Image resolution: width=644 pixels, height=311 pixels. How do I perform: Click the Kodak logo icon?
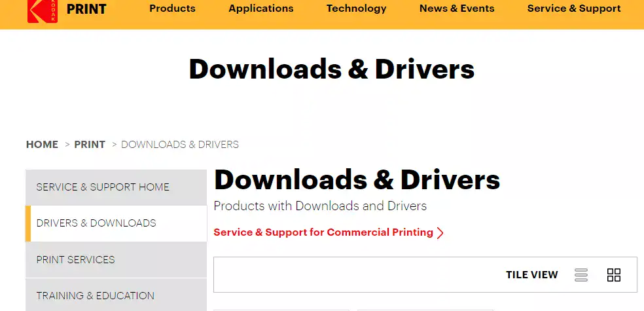pos(43,10)
